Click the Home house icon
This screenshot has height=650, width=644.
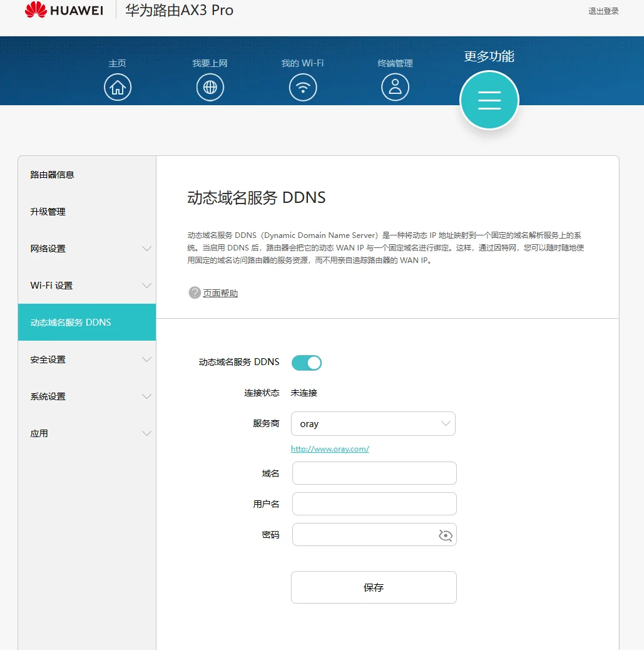pyautogui.click(x=118, y=87)
